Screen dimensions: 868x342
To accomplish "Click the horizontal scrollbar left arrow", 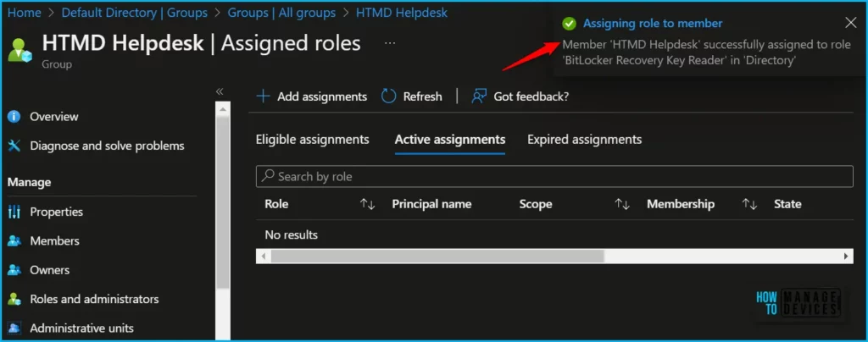I will pos(264,256).
